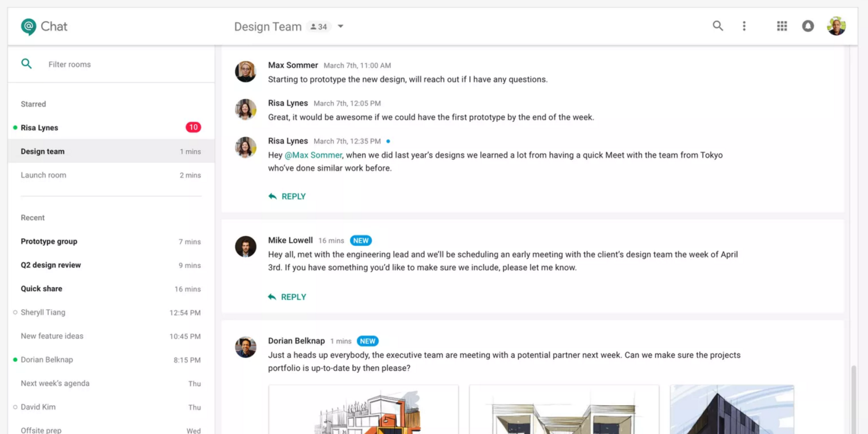868x434 pixels.
Task: Open the Google apps grid
Action: (x=782, y=26)
